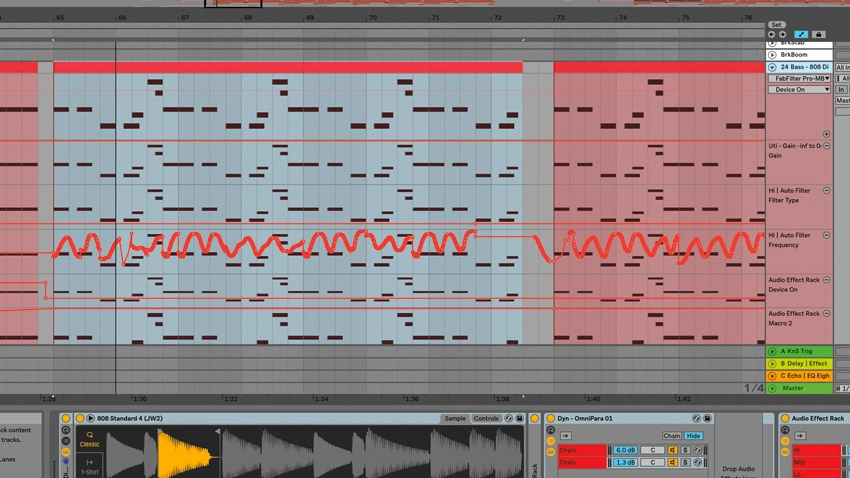Open FabFilter Pro-MB device chooser dropdown
850x478 pixels.
(x=800, y=79)
